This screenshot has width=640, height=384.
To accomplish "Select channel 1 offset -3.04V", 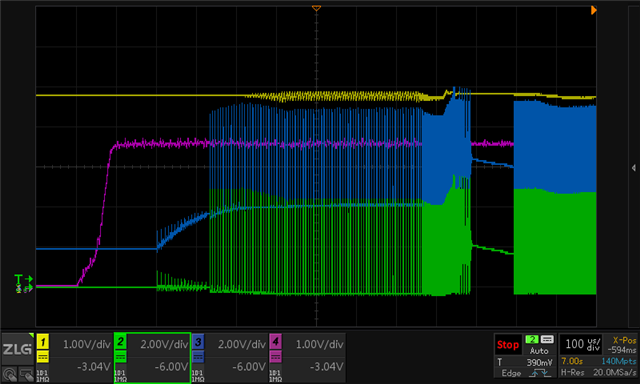I will 93,366.
